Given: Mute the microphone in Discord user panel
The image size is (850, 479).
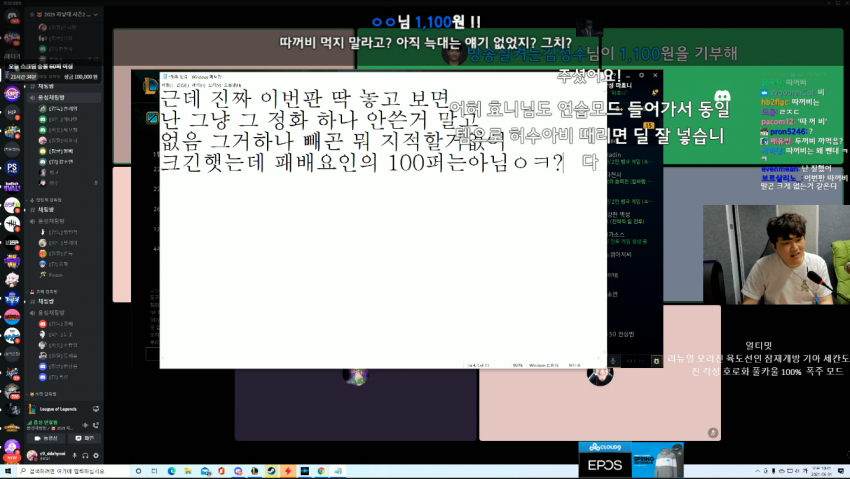Looking at the screenshot, I should click(x=75, y=456).
